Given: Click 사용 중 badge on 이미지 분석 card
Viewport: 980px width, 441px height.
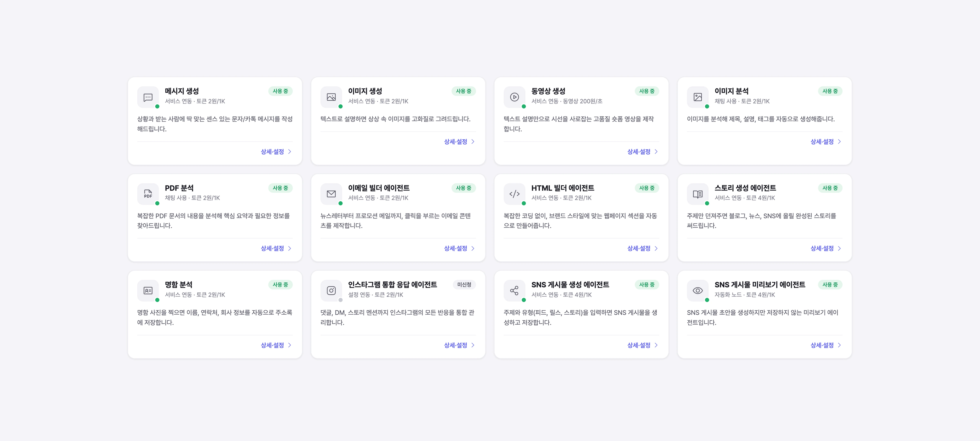Looking at the screenshot, I should click(830, 91).
